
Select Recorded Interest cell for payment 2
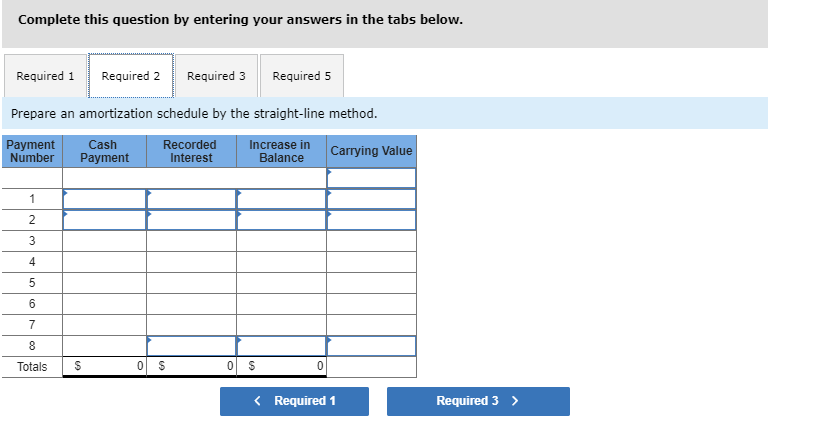pos(191,220)
